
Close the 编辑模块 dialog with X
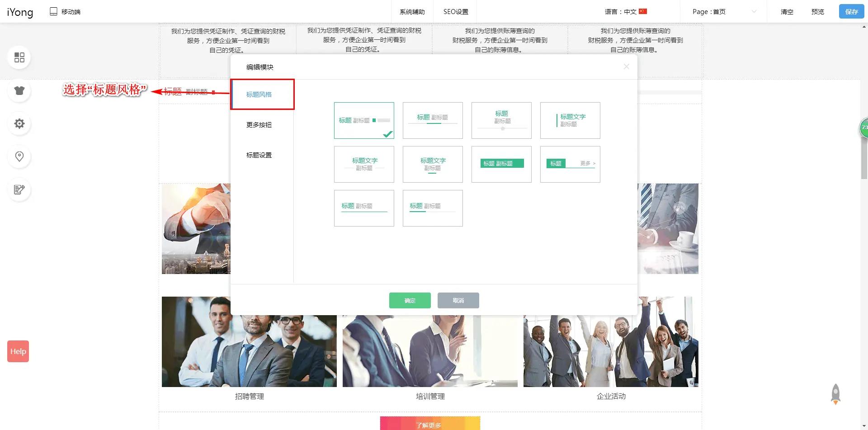click(x=626, y=66)
